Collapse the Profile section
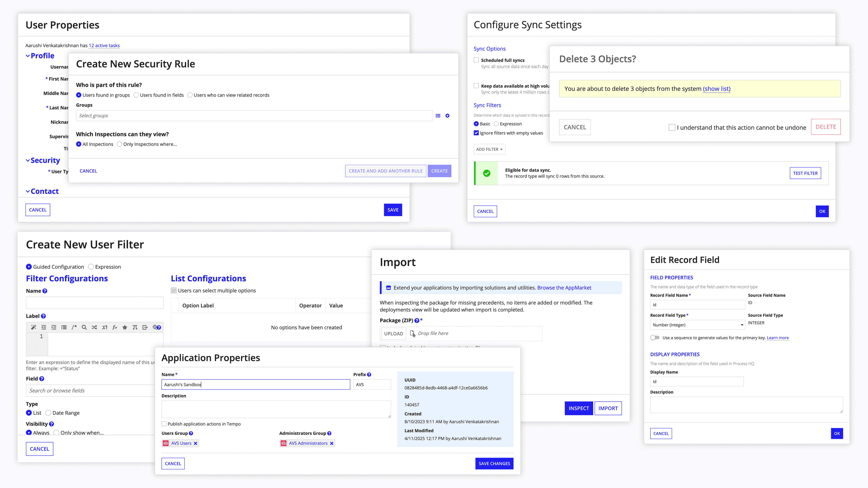868x488 pixels. click(x=28, y=56)
